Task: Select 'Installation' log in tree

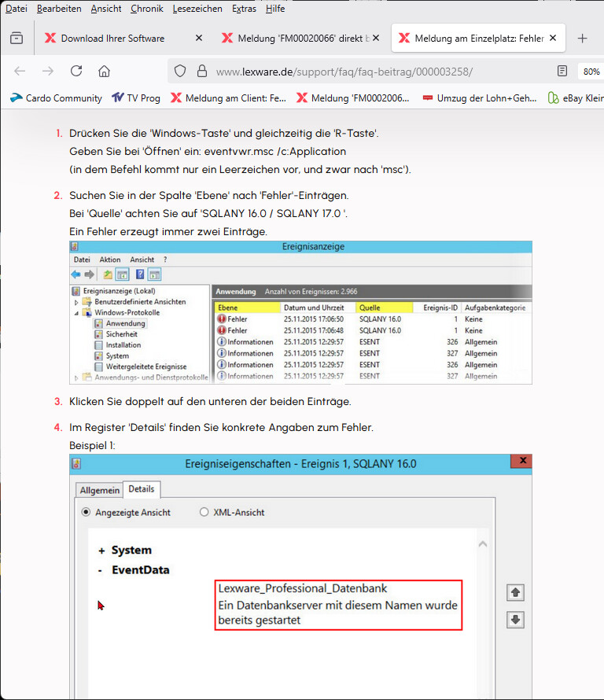Action: point(118,344)
